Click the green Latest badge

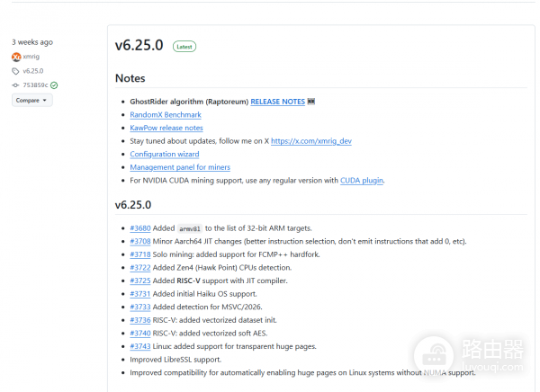click(184, 47)
